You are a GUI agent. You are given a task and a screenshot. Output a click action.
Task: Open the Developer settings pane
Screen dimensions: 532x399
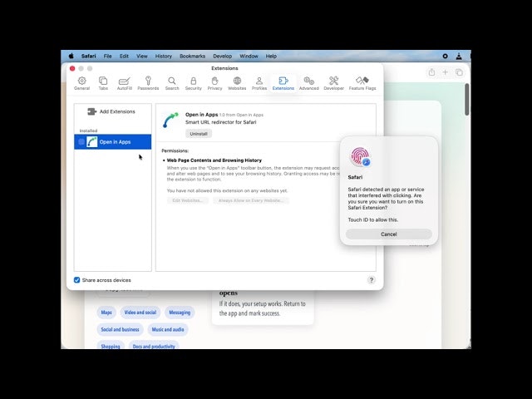[x=334, y=83]
